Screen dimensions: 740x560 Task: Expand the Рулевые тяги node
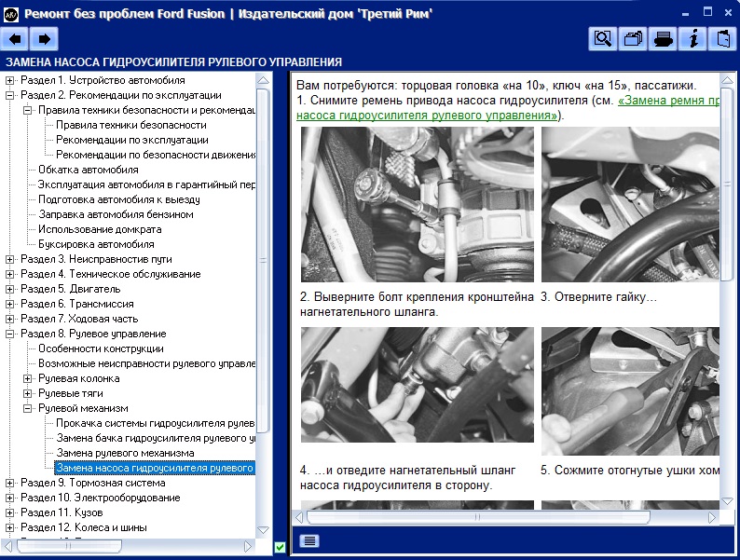[x=27, y=393]
